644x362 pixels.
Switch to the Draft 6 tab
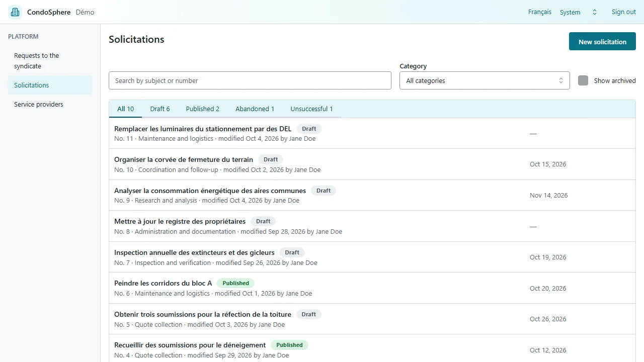[160, 109]
